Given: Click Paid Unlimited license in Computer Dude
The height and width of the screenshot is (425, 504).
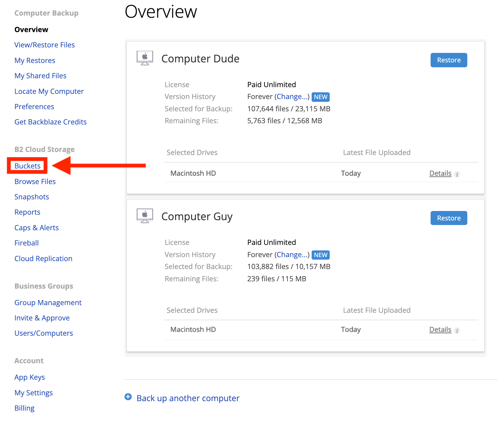Looking at the screenshot, I should pyautogui.click(x=272, y=85).
